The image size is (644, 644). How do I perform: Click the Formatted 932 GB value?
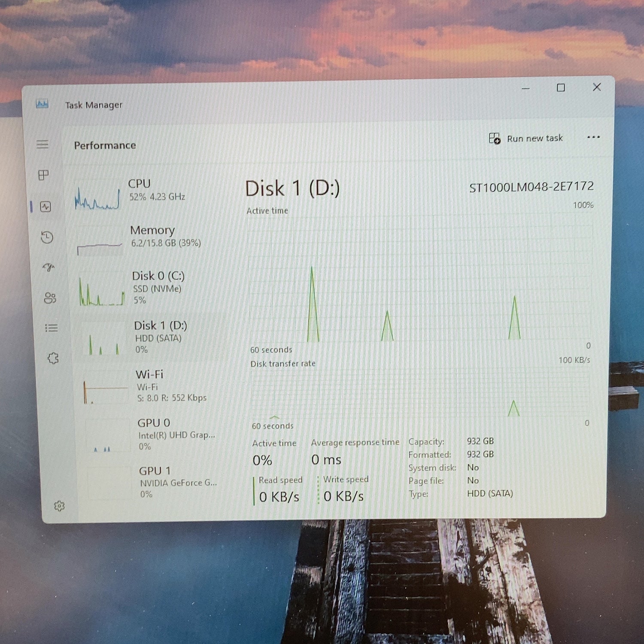(x=480, y=454)
